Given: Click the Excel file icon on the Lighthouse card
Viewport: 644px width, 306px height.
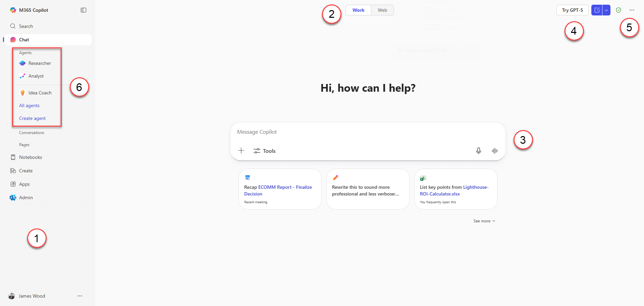Looking at the screenshot, I should [423, 178].
